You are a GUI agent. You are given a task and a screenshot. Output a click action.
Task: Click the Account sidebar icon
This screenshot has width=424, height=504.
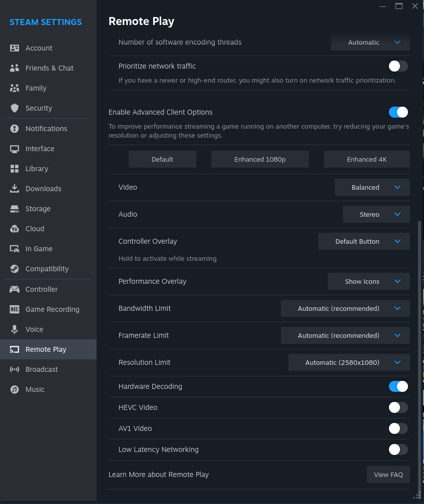(x=15, y=48)
